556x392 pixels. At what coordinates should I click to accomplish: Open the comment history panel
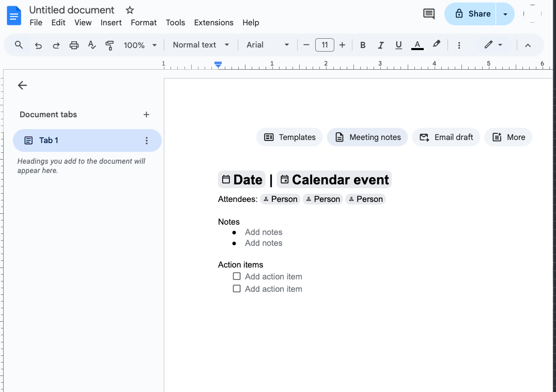pyautogui.click(x=428, y=14)
